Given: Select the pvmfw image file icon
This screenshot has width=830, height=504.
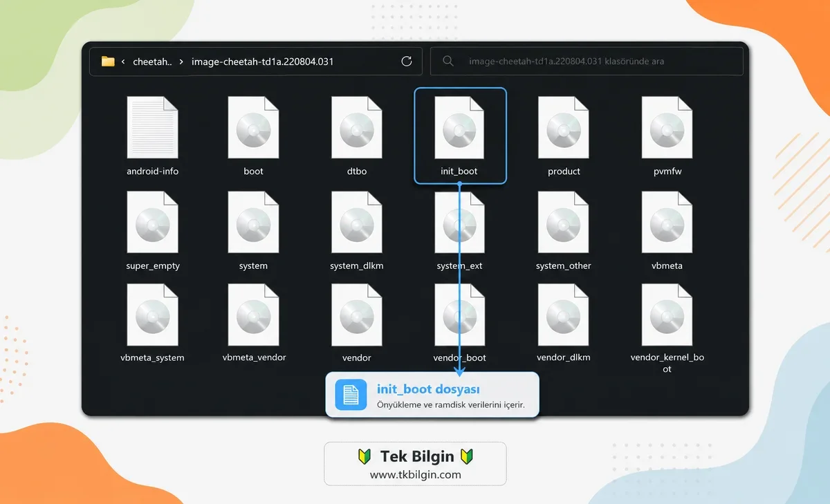Looking at the screenshot, I should point(667,127).
